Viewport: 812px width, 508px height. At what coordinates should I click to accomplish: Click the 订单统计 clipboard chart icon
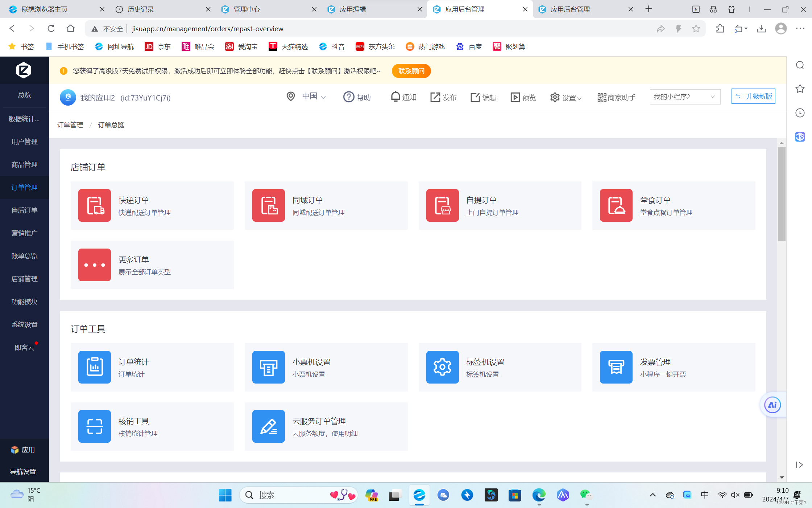94,367
